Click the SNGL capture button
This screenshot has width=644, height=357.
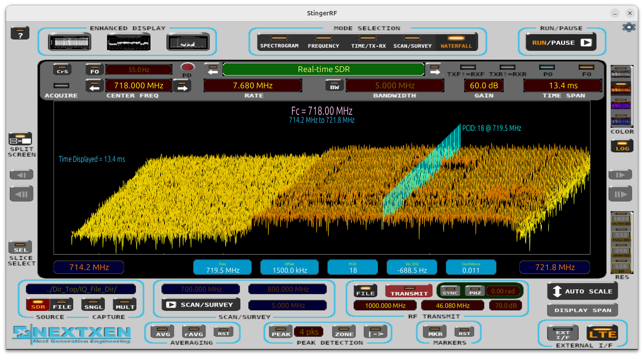coord(93,305)
